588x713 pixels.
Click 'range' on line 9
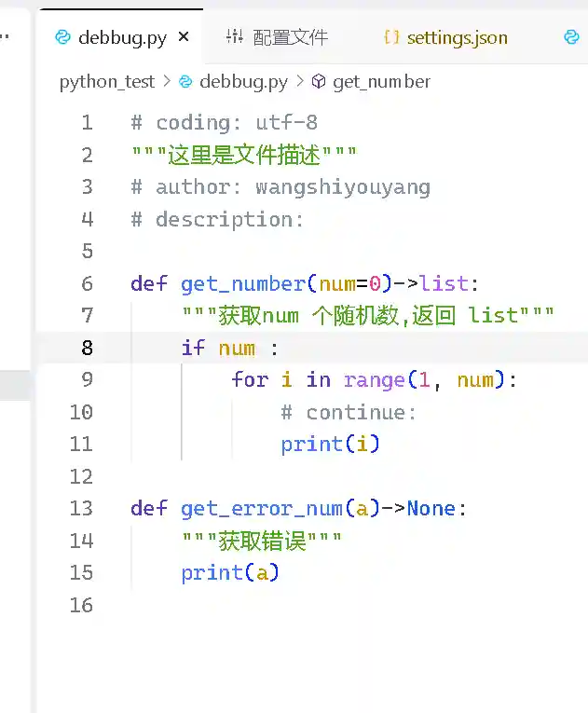(x=374, y=380)
